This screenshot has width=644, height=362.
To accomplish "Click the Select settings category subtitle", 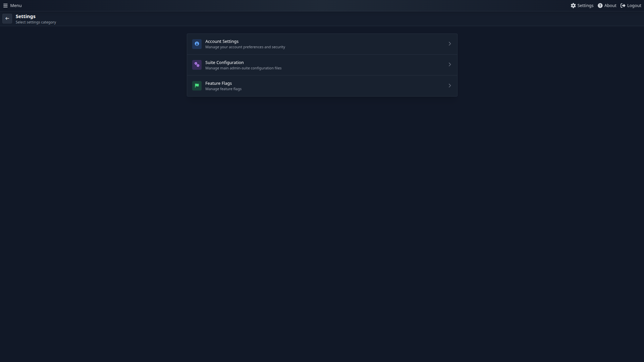I will click(x=36, y=22).
